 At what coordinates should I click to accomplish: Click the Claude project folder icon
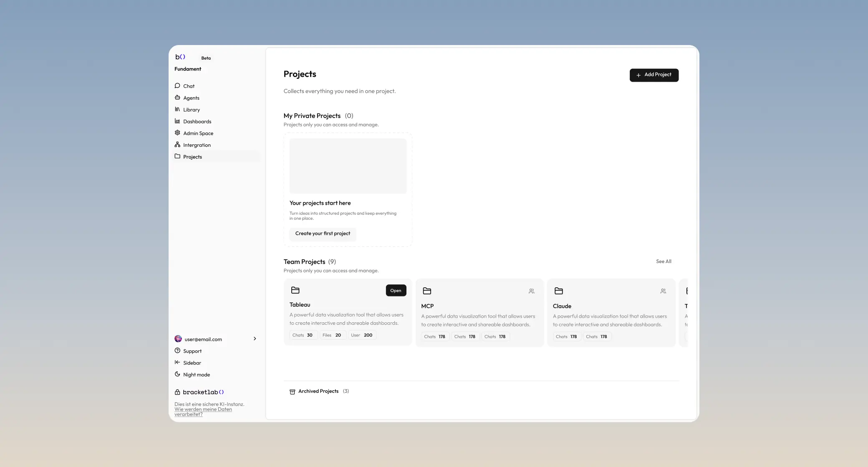click(x=558, y=291)
